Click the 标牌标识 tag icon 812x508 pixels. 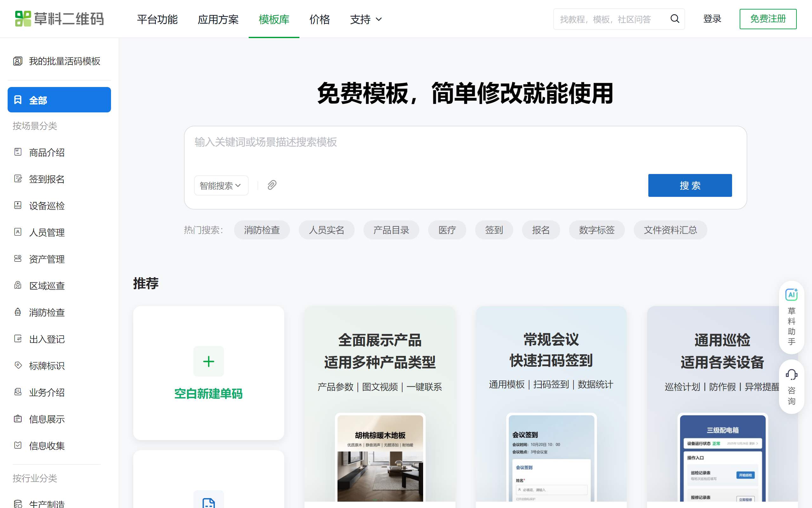coord(18,365)
